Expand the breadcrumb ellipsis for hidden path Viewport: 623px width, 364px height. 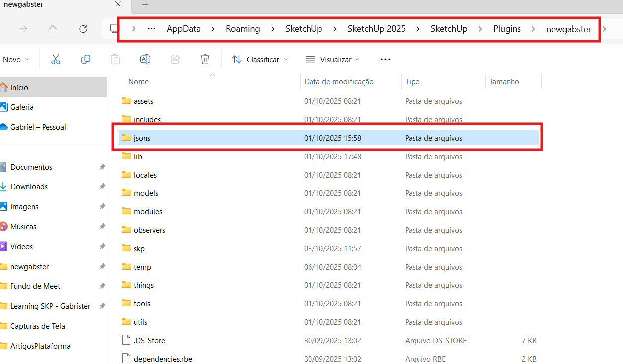(152, 29)
